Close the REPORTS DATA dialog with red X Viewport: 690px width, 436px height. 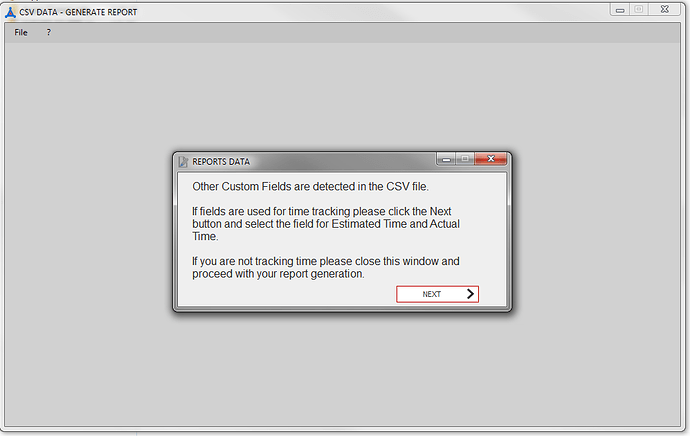point(491,159)
